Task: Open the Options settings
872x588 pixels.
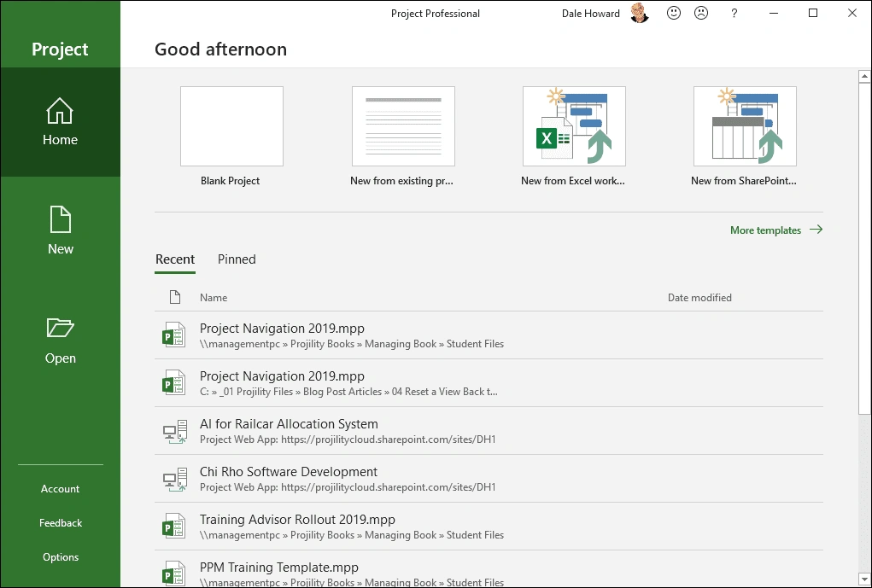Action: (x=61, y=557)
